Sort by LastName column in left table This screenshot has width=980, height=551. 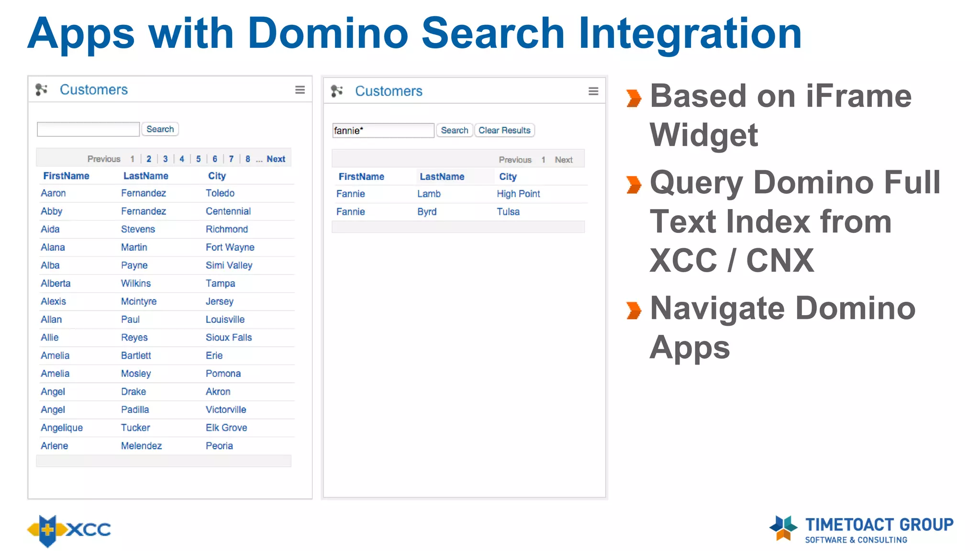145,176
